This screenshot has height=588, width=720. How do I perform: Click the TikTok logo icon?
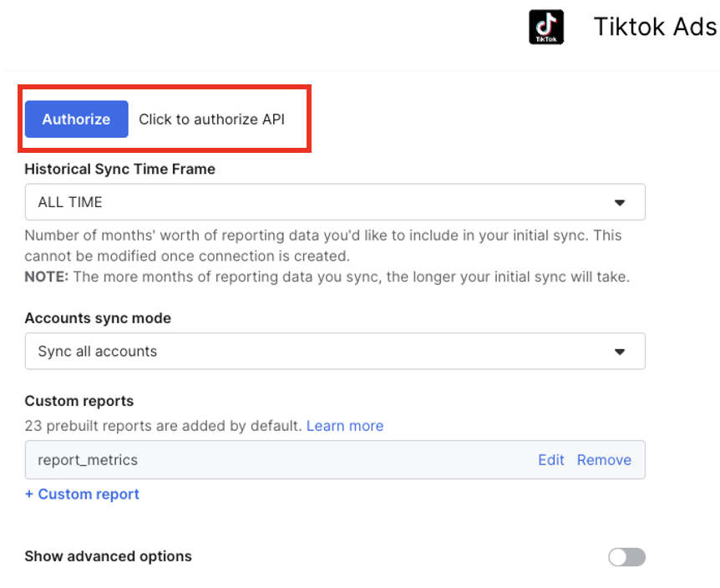click(x=546, y=27)
